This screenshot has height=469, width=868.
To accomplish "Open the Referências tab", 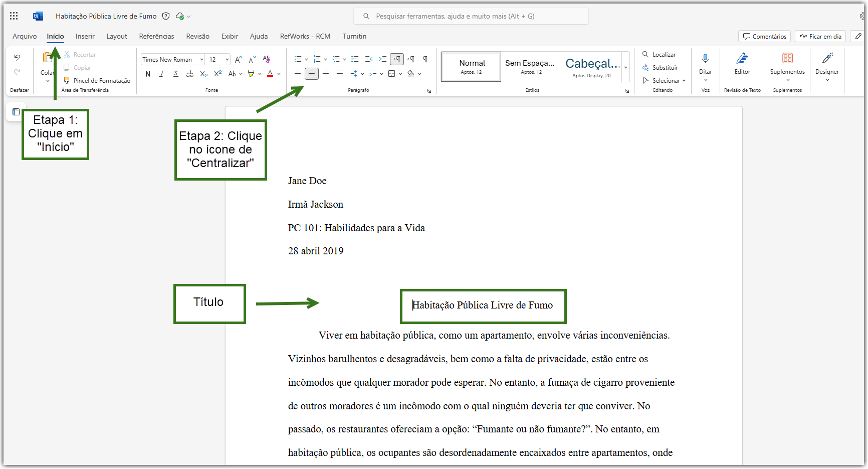I will click(157, 36).
